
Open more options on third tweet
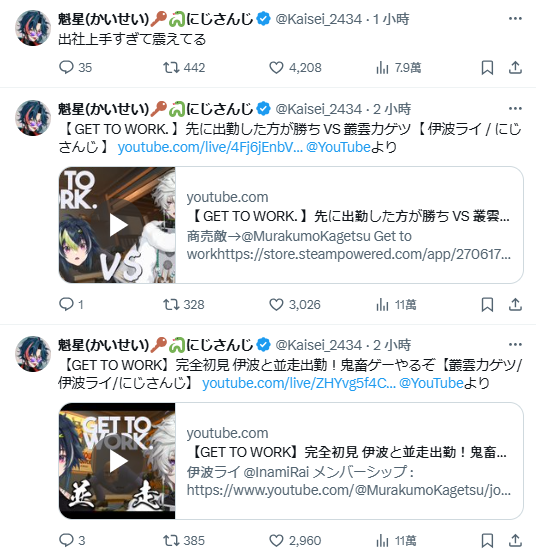click(x=515, y=345)
